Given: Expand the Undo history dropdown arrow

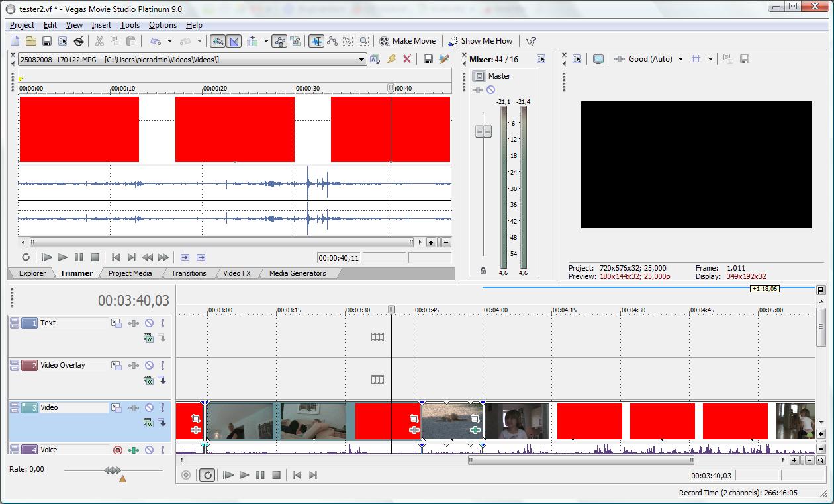Looking at the screenshot, I should point(171,40).
